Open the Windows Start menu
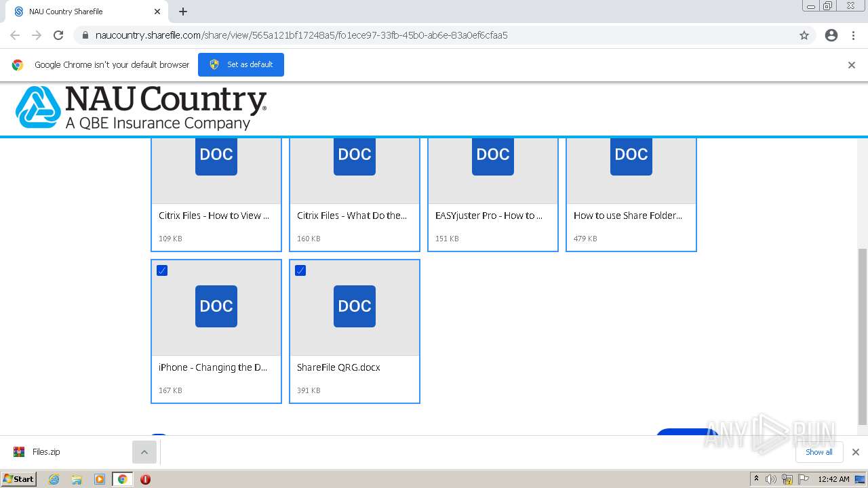Viewport: 868px width, 488px height. tap(18, 479)
